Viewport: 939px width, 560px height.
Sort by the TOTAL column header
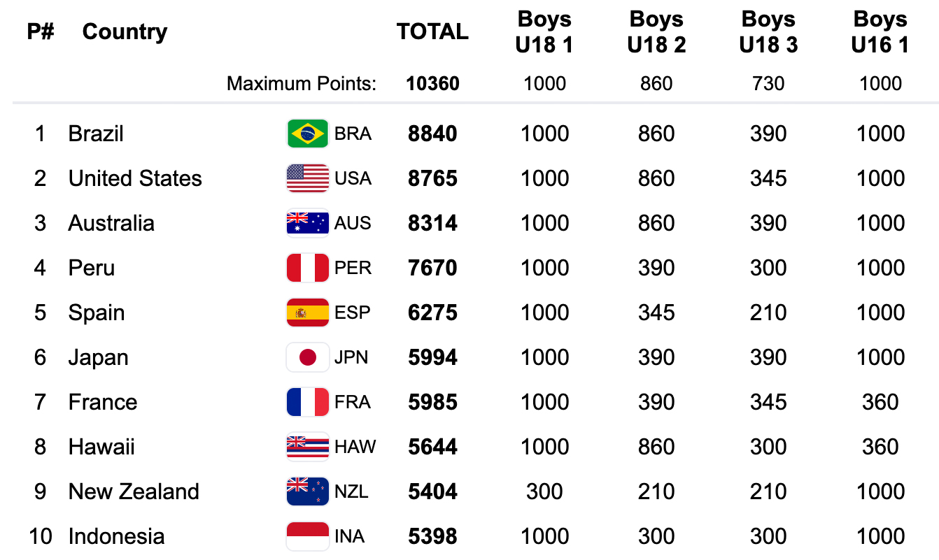point(432,31)
